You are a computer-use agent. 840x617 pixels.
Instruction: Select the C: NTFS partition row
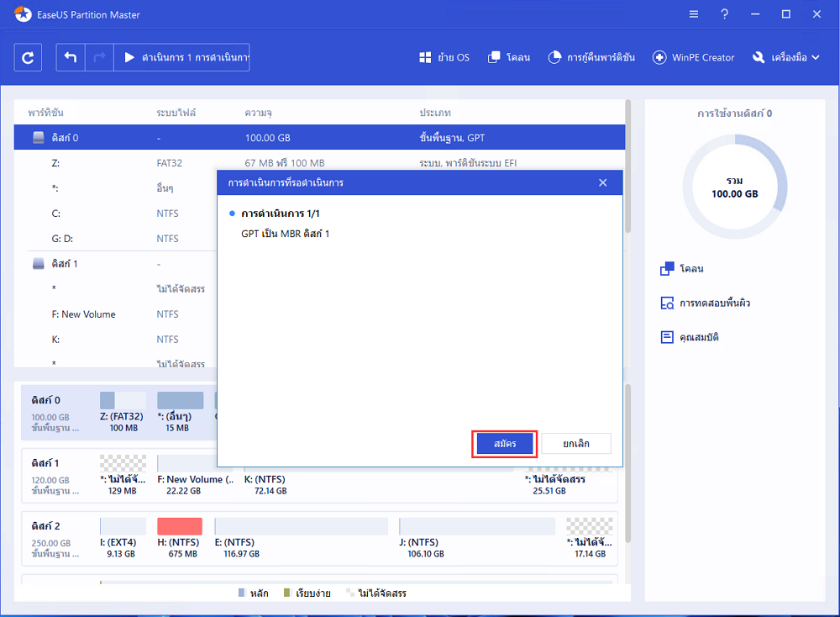pos(115,214)
